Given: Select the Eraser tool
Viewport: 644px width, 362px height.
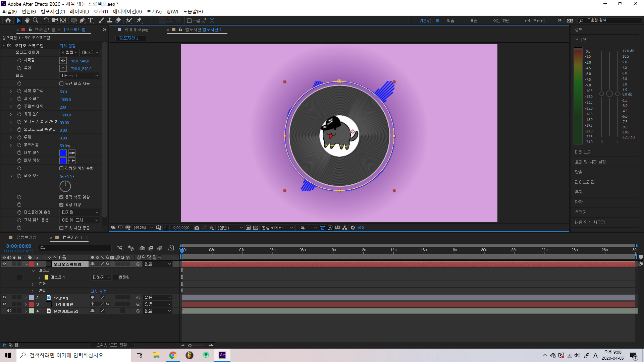Looking at the screenshot, I should pos(118,20).
